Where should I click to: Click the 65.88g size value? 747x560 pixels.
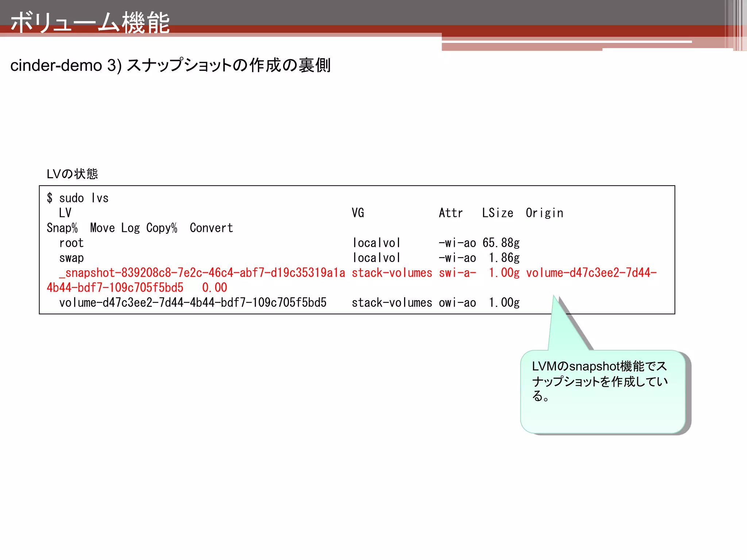501,243
